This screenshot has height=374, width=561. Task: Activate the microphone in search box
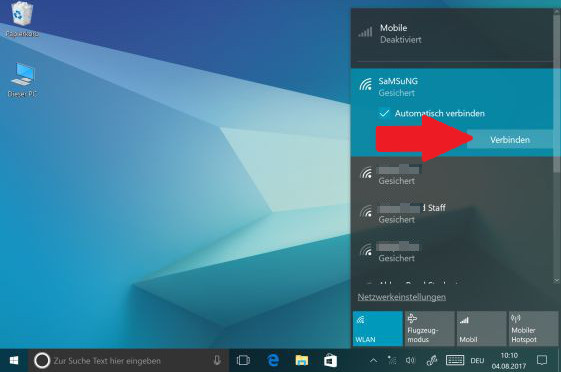tap(217, 360)
